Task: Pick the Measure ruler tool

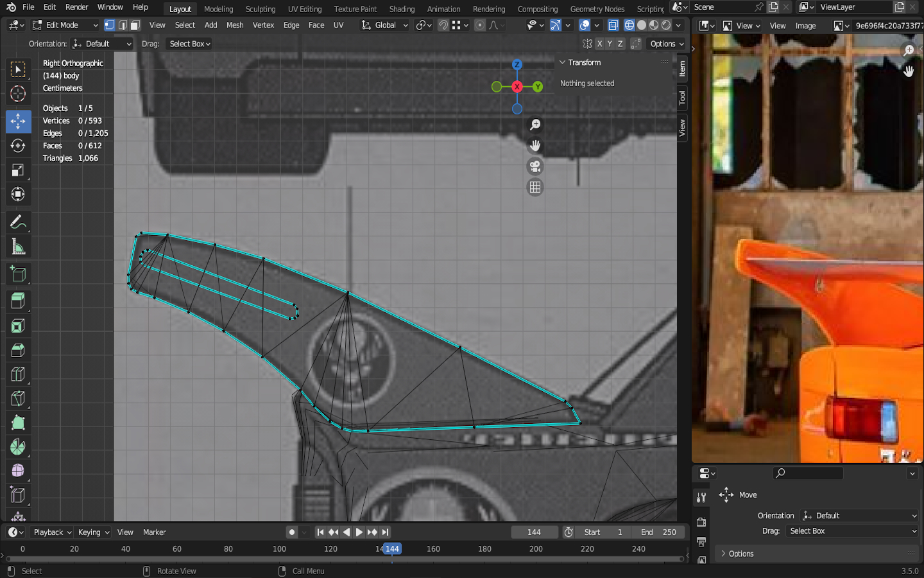Action: click(x=18, y=247)
